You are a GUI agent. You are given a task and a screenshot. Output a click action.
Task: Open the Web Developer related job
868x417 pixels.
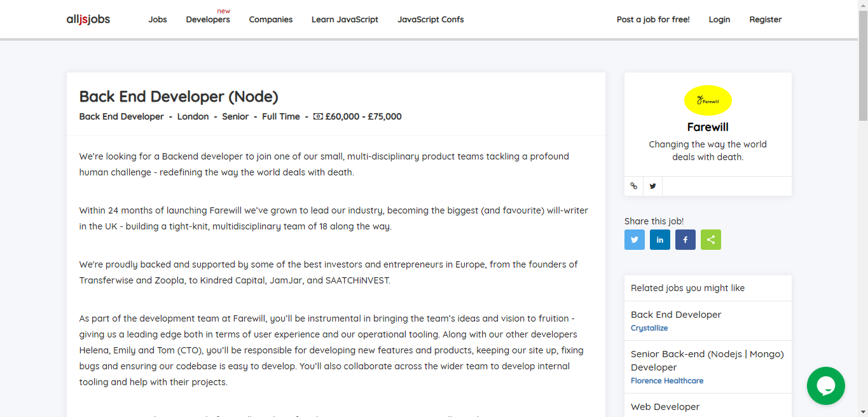(x=665, y=407)
